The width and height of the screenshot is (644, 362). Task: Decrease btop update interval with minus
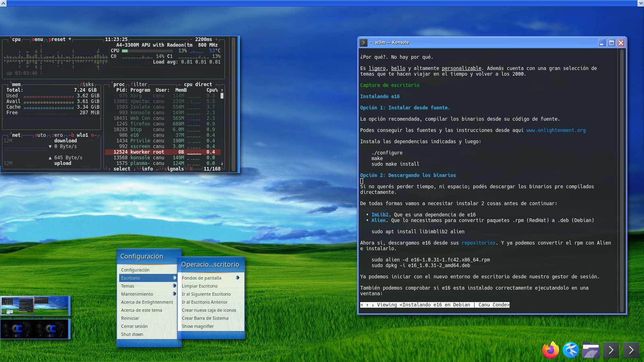pyautogui.click(x=191, y=39)
